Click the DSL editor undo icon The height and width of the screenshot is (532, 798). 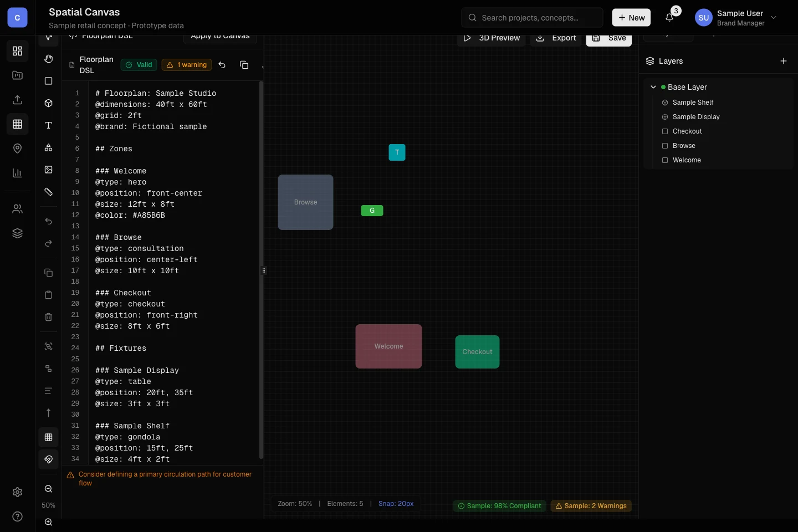pos(222,65)
